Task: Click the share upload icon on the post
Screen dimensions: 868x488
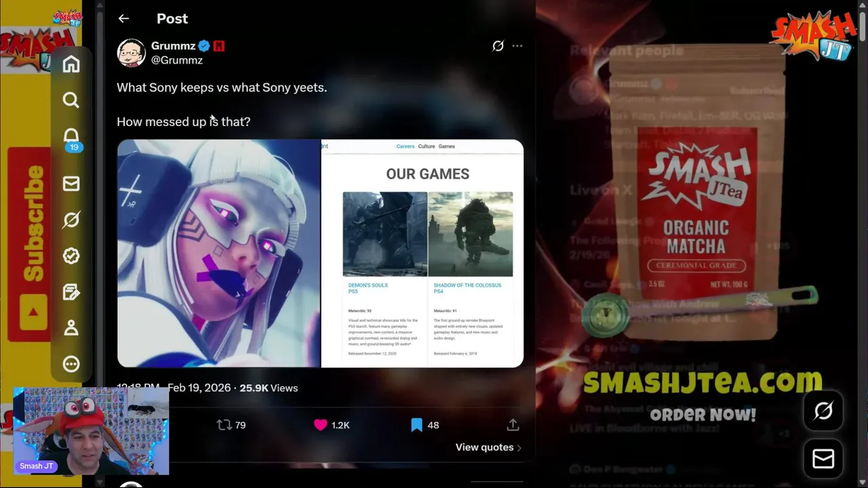Action: (513, 425)
